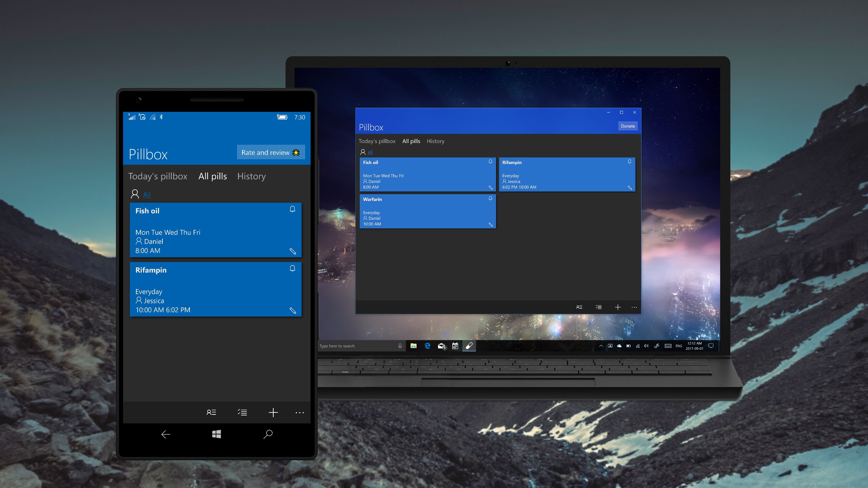This screenshot has width=868, height=488.
Task: Click the add pill plus icon on laptop
Action: [x=618, y=307]
